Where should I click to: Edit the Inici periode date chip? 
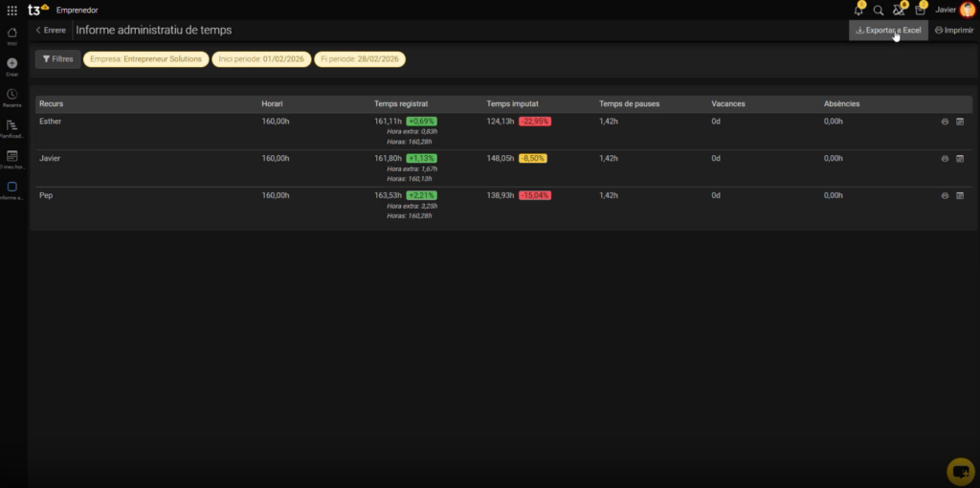(x=261, y=59)
